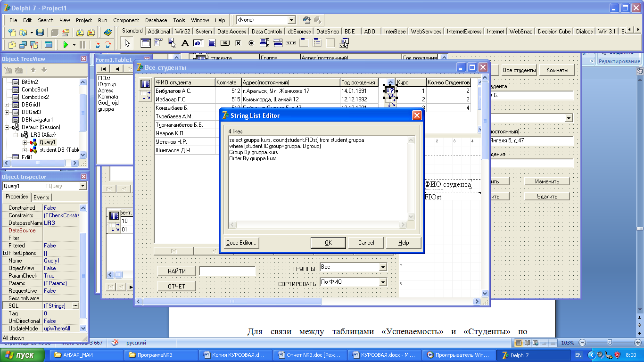Switch to the Data Access palette tab
This screenshot has height=362, width=644.
coord(231,32)
